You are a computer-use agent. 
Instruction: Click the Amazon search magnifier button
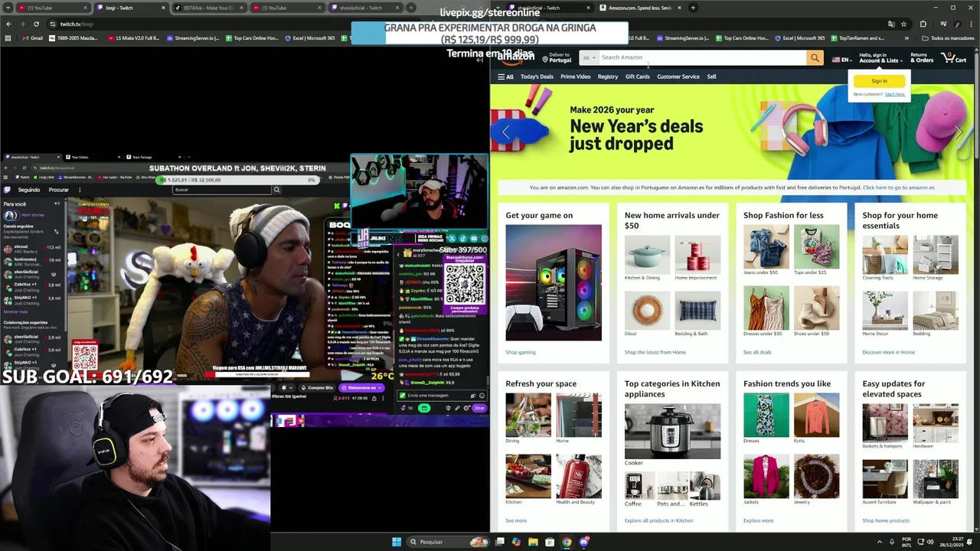coord(815,57)
